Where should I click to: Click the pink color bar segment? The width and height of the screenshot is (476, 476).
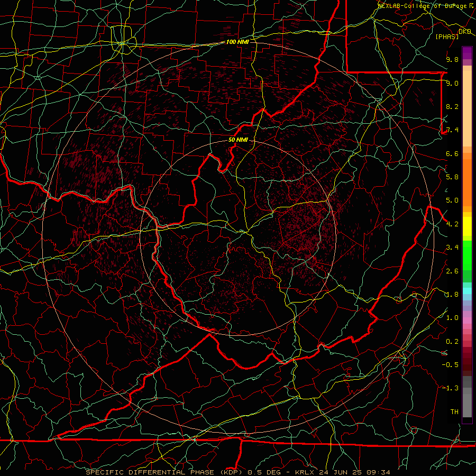click(467, 321)
